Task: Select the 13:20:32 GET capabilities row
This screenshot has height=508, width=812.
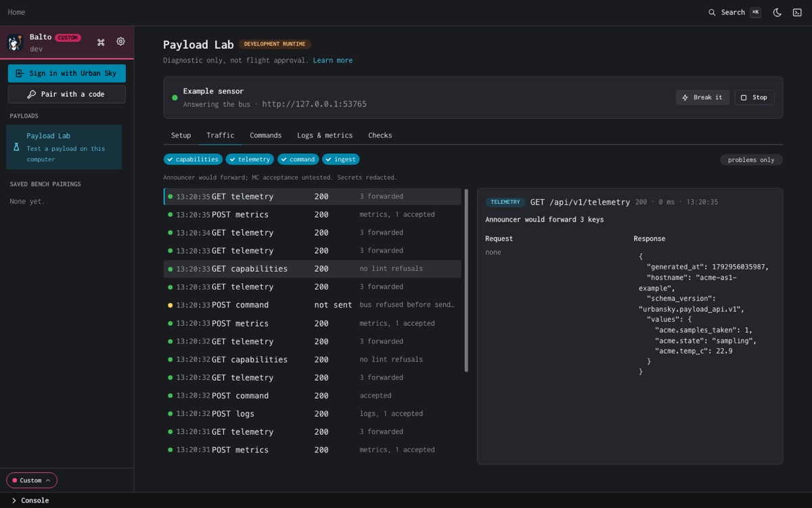Action: point(313,360)
